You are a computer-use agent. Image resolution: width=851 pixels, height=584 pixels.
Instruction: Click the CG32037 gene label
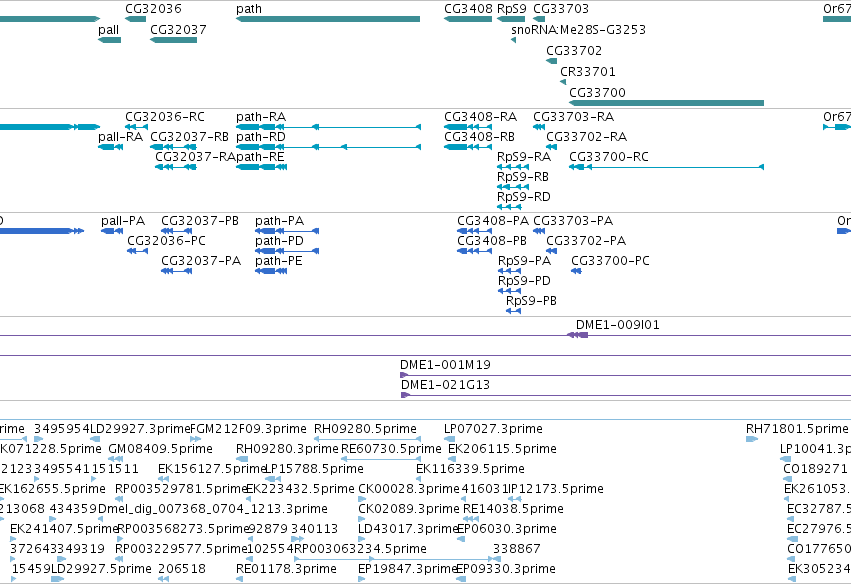click(178, 30)
